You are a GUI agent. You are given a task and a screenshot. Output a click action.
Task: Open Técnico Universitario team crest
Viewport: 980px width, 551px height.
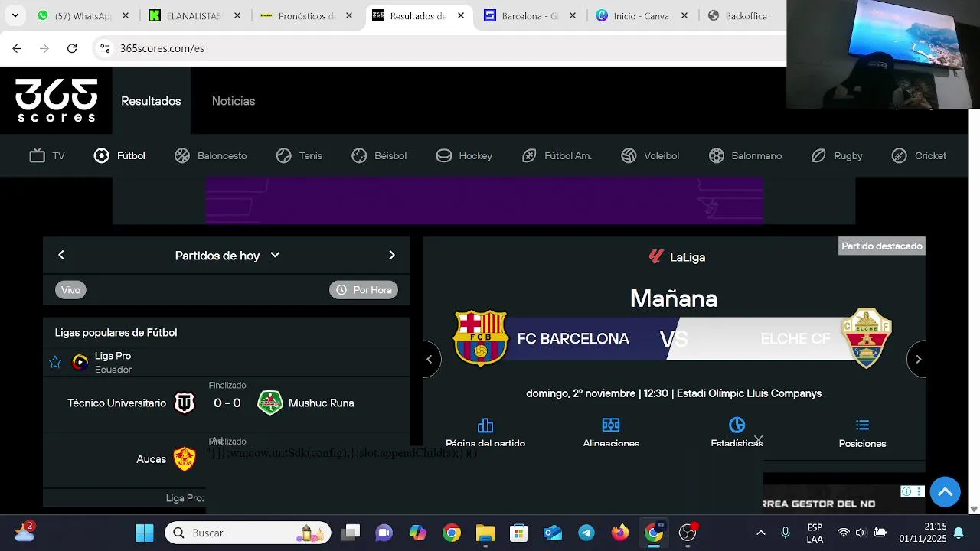pos(185,403)
